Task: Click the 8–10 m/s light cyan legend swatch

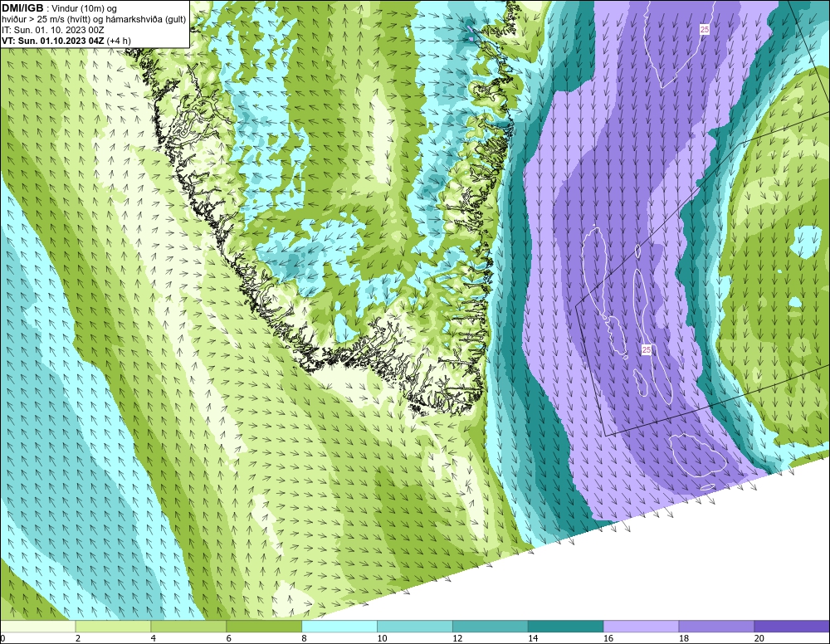Action: tap(339, 627)
